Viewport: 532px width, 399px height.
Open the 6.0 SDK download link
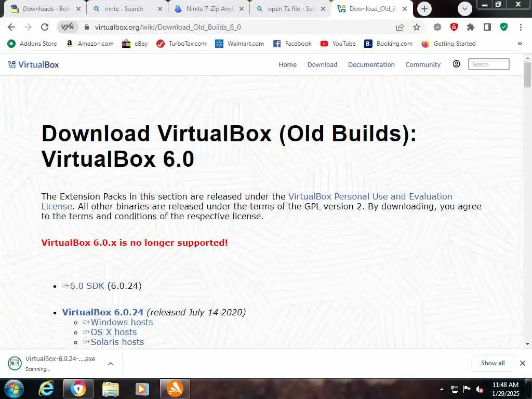87,286
